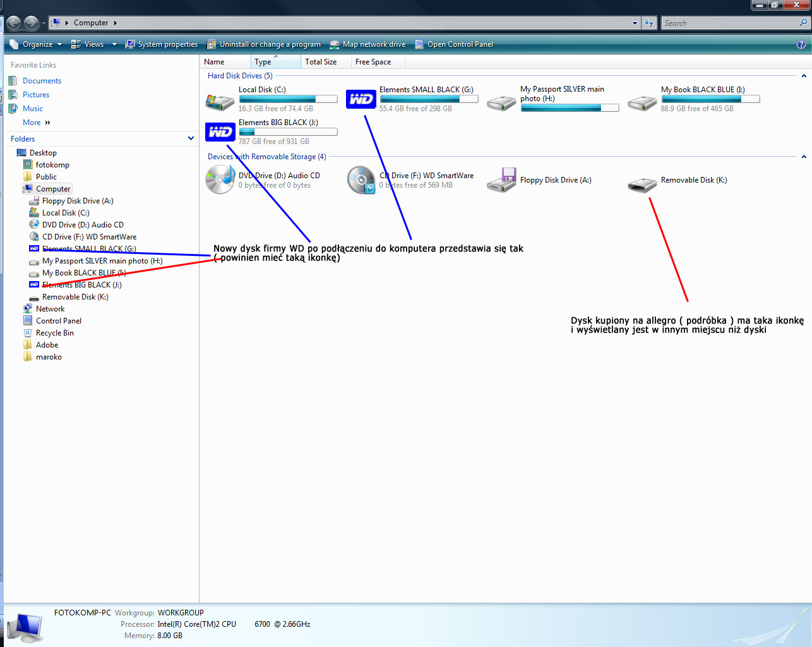Select the Floppy Disk Drive (A:) icon

502,180
